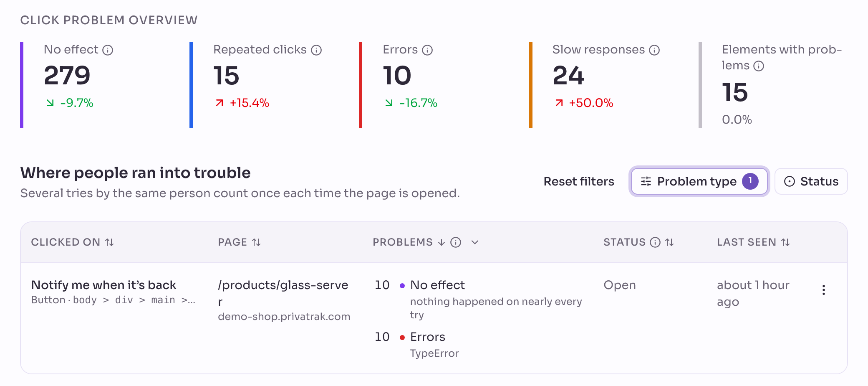Click the 10 Errors count in overview
The image size is (868, 386).
pyautogui.click(x=397, y=76)
